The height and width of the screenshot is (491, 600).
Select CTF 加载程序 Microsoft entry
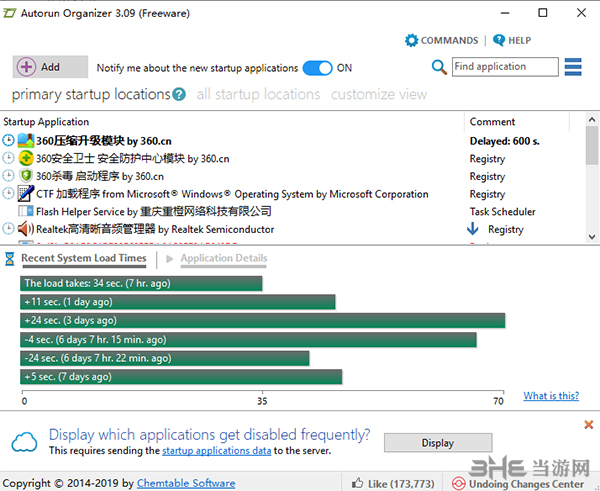pyautogui.click(x=232, y=194)
